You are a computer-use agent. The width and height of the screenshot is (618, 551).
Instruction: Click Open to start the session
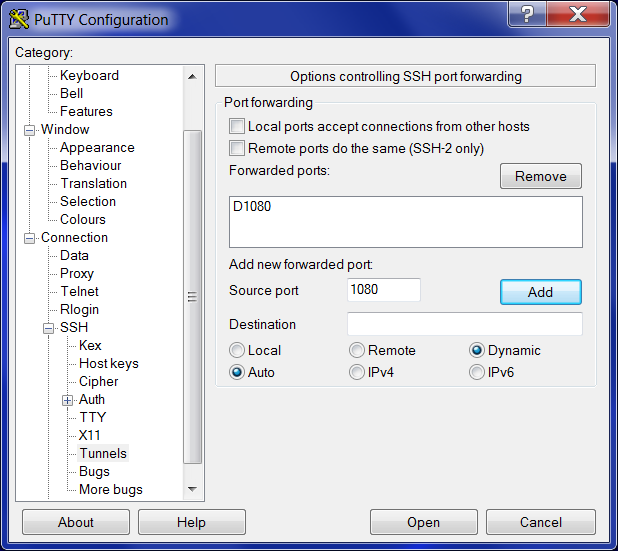(x=423, y=522)
